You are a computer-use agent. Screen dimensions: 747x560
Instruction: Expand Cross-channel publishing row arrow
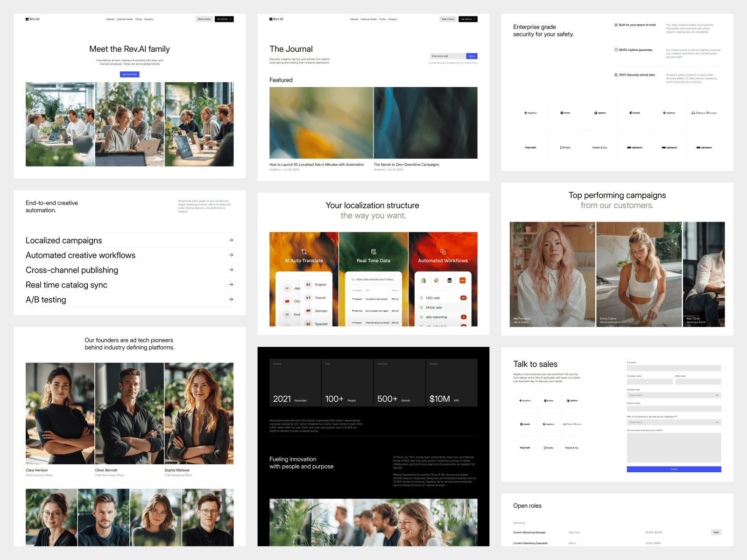(231, 270)
